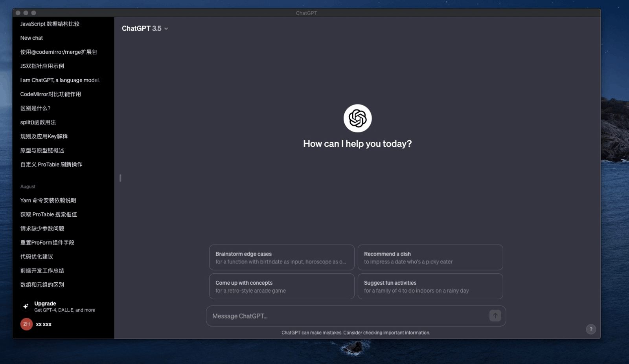Viewport: 629px width, 364px height.
Task: Open the "JavaScript 数据结构比较" conversation
Action: tap(50, 24)
